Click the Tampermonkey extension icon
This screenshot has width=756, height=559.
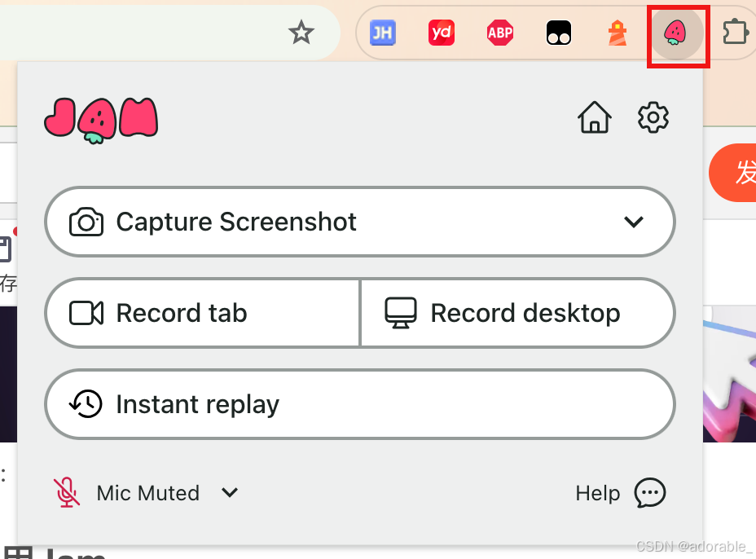(559, 33)
